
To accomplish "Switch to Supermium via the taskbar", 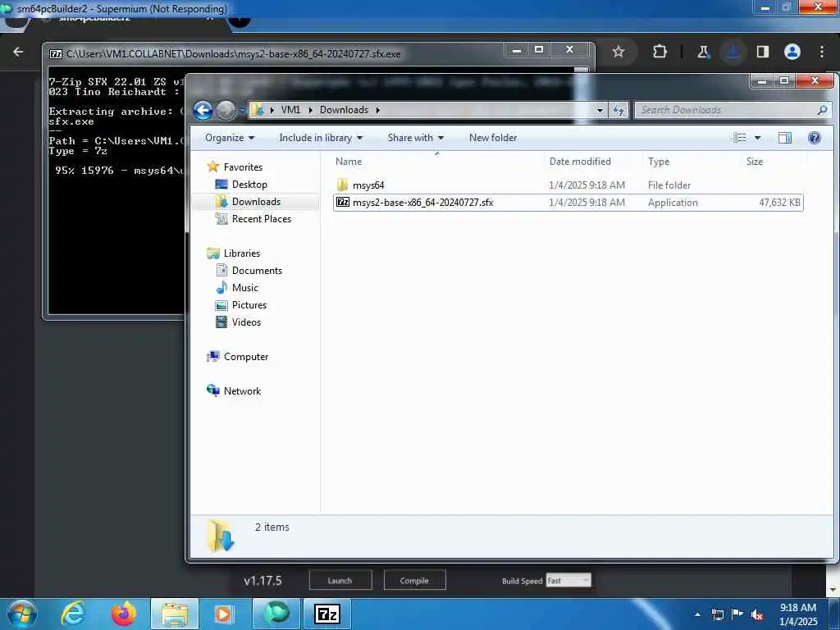I will (x=276, y=614).
